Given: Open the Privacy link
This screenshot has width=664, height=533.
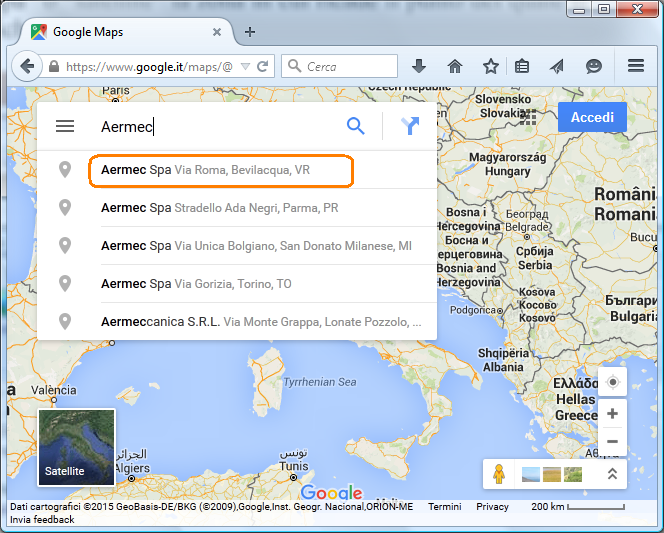Looking at the screenshot, I should [492, 507].
